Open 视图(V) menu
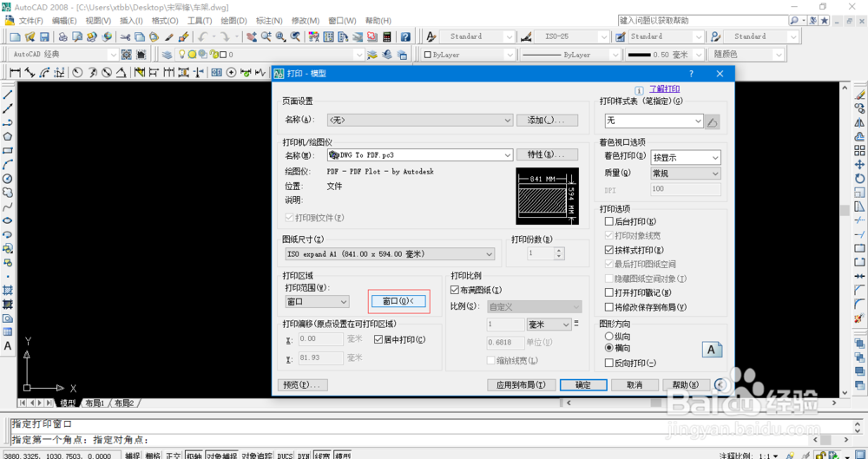868x459 pixels. tap(98, 21)
